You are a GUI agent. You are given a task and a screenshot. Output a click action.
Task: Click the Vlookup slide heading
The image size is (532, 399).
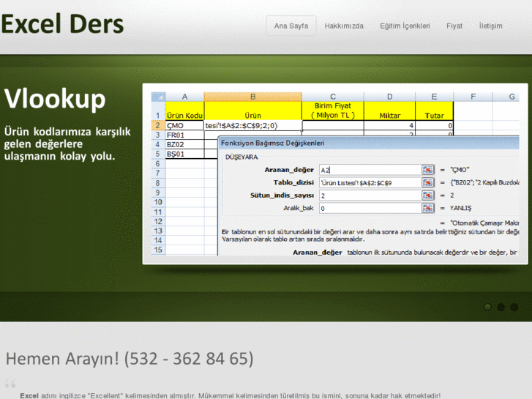(55, 99)
